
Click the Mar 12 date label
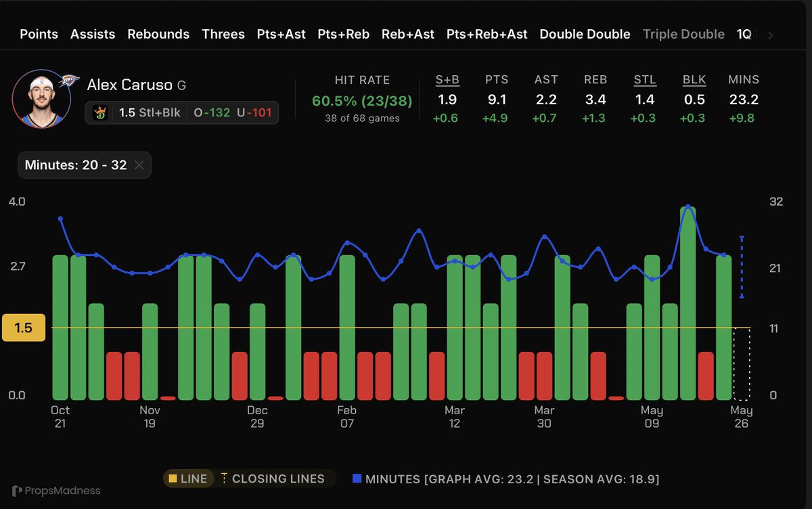[454, 417]
